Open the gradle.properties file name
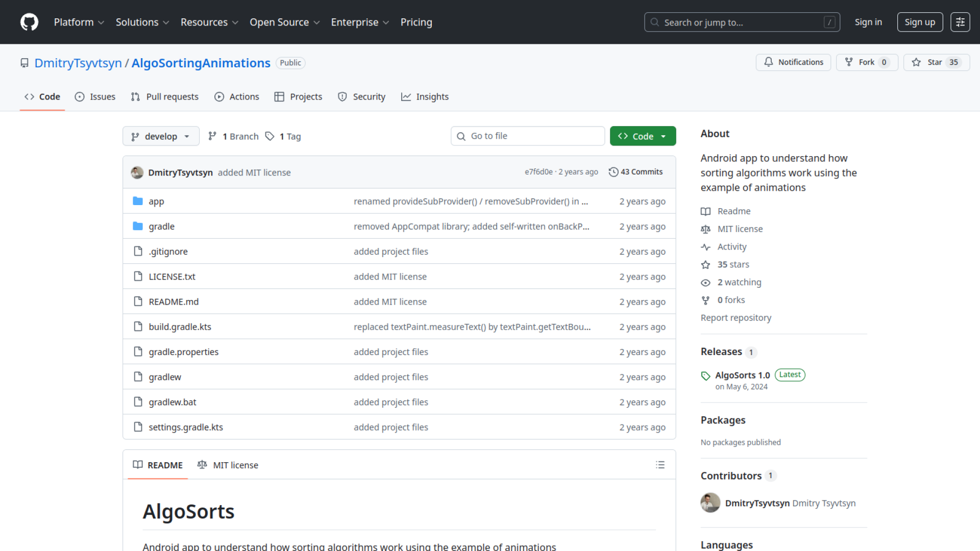The height and width of the screenshot is (551, 980). tap(184, 352)
